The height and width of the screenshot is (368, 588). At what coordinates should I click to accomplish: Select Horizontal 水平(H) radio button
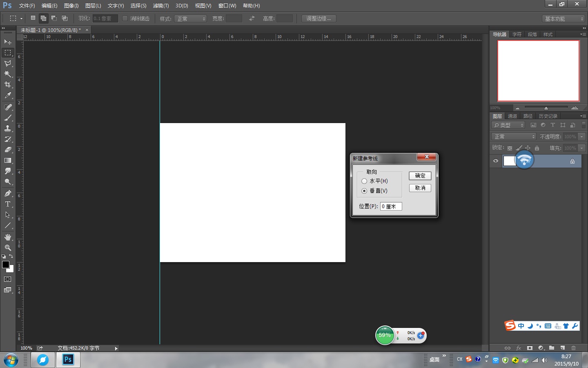[364, 181]
